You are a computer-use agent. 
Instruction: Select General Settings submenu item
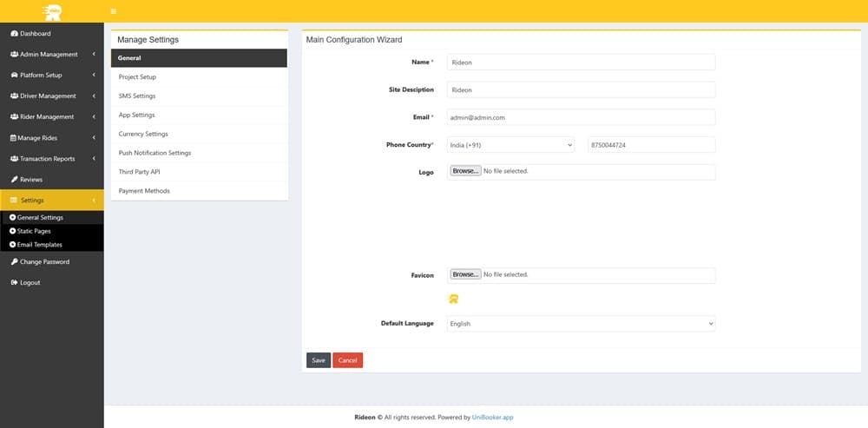click(40, 218)
